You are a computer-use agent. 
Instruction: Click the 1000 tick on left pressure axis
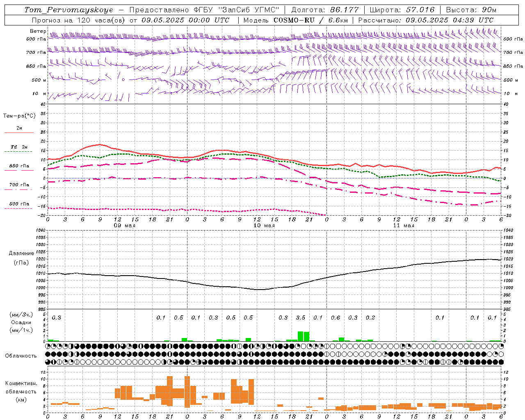tap(41, 288)
